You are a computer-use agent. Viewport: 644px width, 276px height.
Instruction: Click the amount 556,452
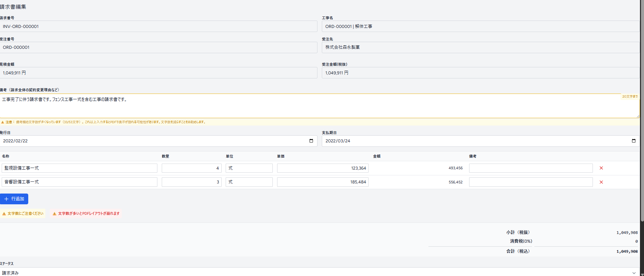[x=456, y=182]
